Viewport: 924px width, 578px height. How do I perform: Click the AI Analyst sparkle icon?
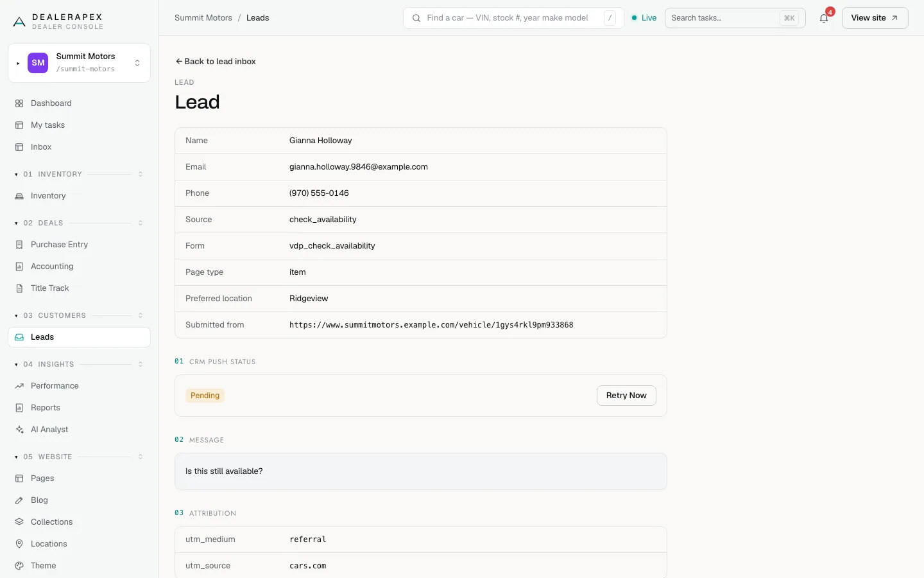click(x=19, y=430)
